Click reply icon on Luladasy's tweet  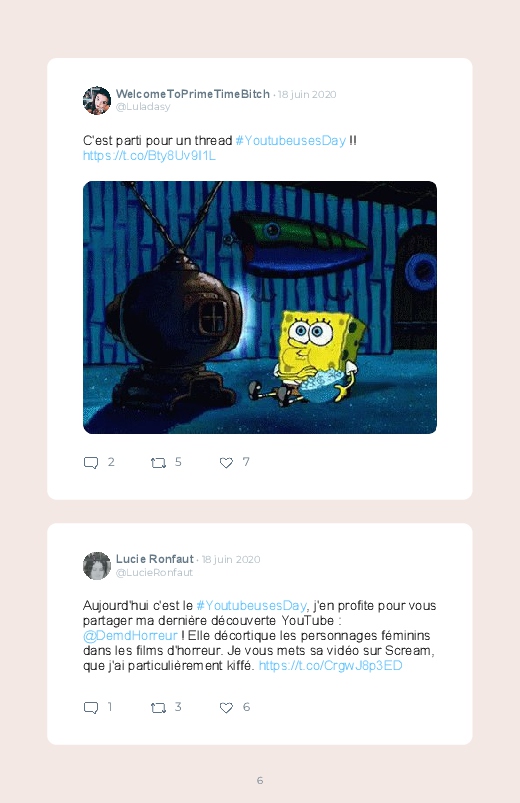[91, 463]
